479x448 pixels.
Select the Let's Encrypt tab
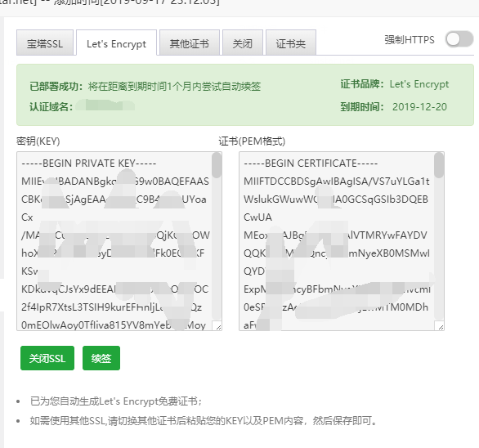(x=116, y=43)
